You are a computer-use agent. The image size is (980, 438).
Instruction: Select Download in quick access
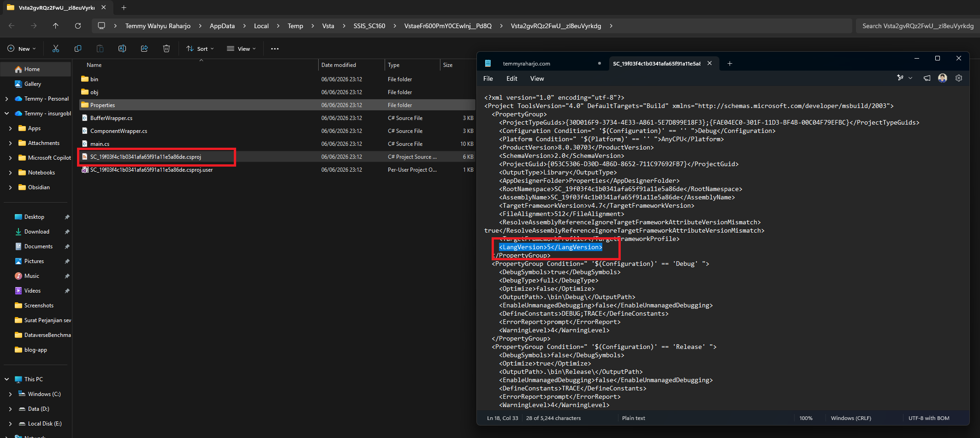(x=36, y=232)
